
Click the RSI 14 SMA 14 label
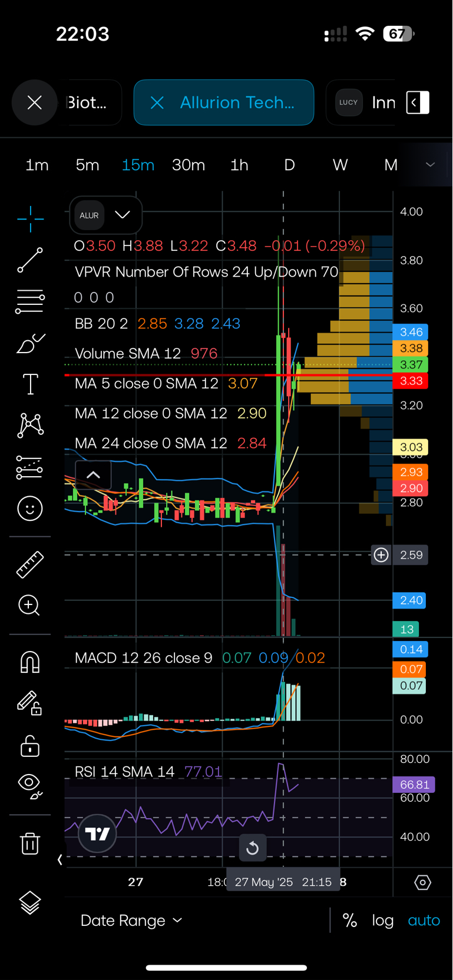pyautogui.click(x=124, y=772)
